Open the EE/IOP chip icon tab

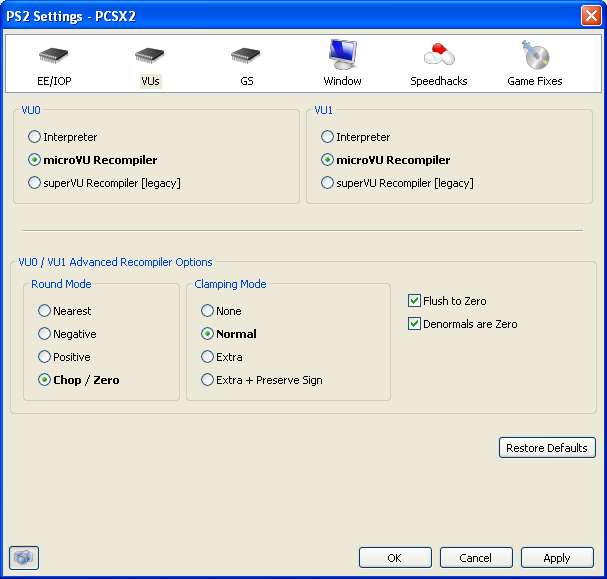(54, 56)
